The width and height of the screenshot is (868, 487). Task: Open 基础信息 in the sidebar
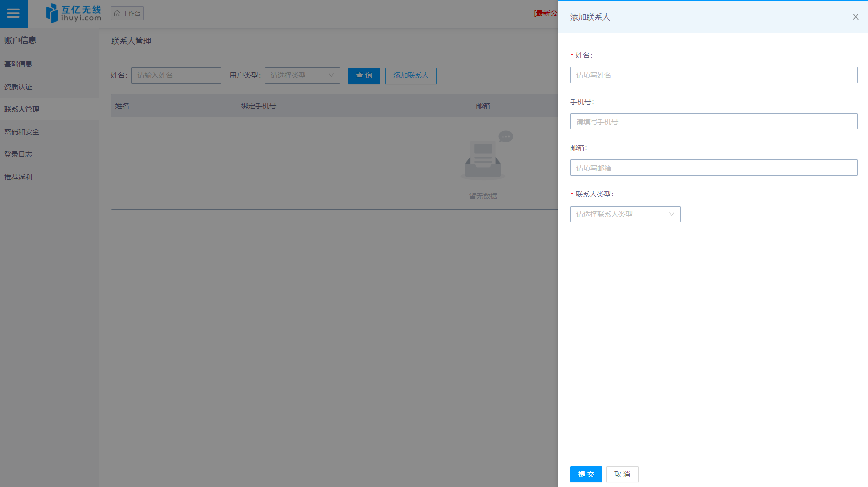(x=18, y=64)
